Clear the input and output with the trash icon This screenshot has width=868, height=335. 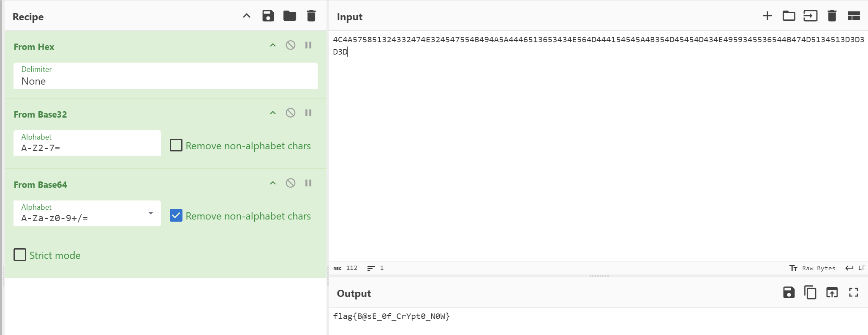coord(832,16)
